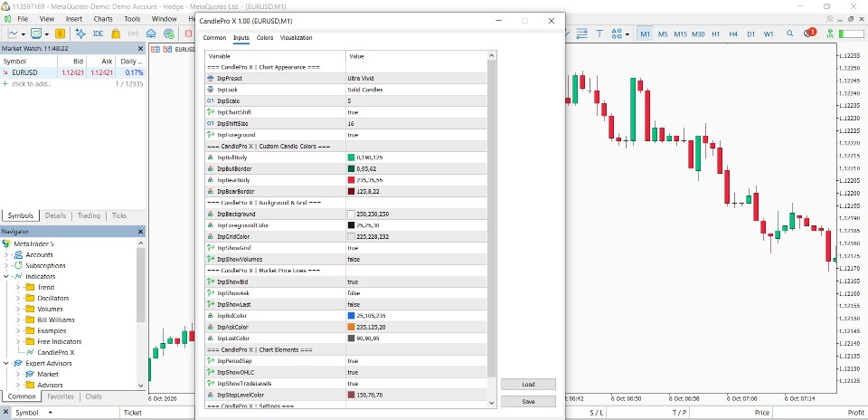868x420 pixels.
Task: Click the InpAskColor orange color swatch
Action: (351, 327)
